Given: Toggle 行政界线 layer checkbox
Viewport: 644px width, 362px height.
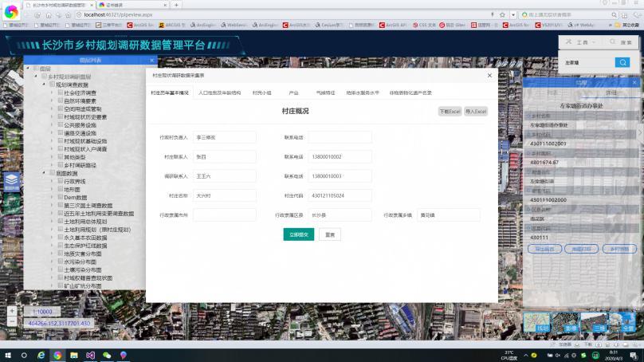Looking at the screenshot, I should pos(61,181).
